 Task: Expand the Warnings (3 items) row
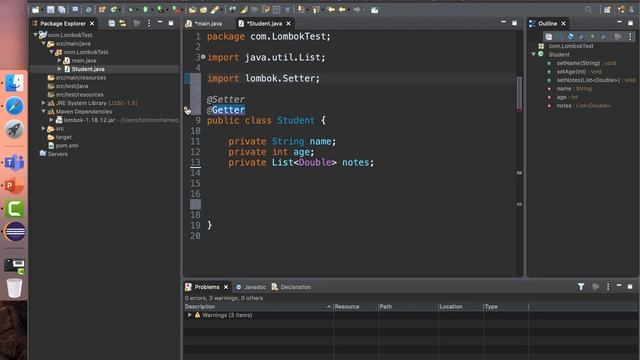[x=189, y=315]
